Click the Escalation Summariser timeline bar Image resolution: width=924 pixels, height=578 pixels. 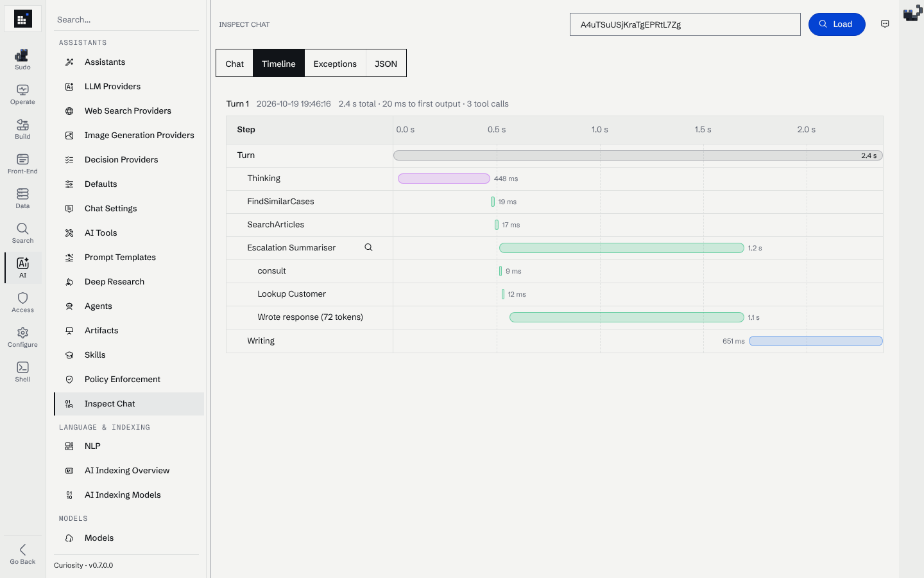pos(621,248)
